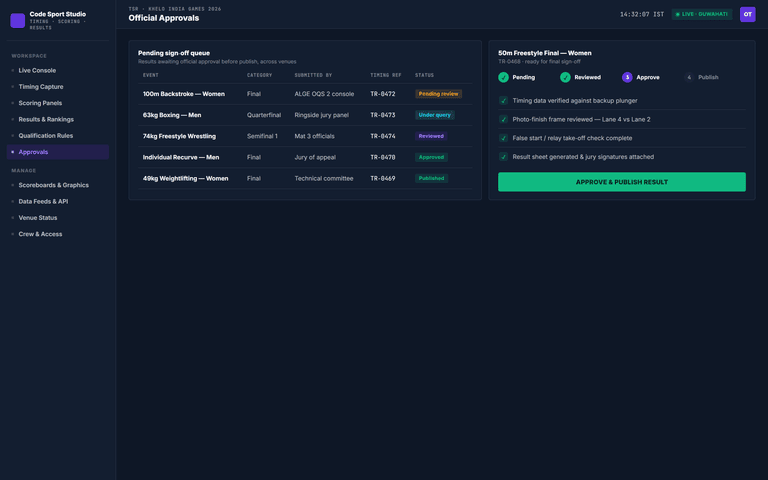This screenshot has width=768, height=480.
Task: Select the Individual Recurve — Men row
Action: pos(305,157)
